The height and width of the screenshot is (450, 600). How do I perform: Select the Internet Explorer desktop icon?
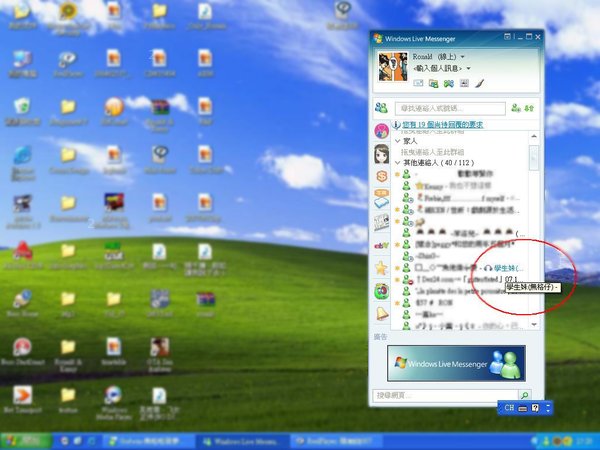pos(22,163)
